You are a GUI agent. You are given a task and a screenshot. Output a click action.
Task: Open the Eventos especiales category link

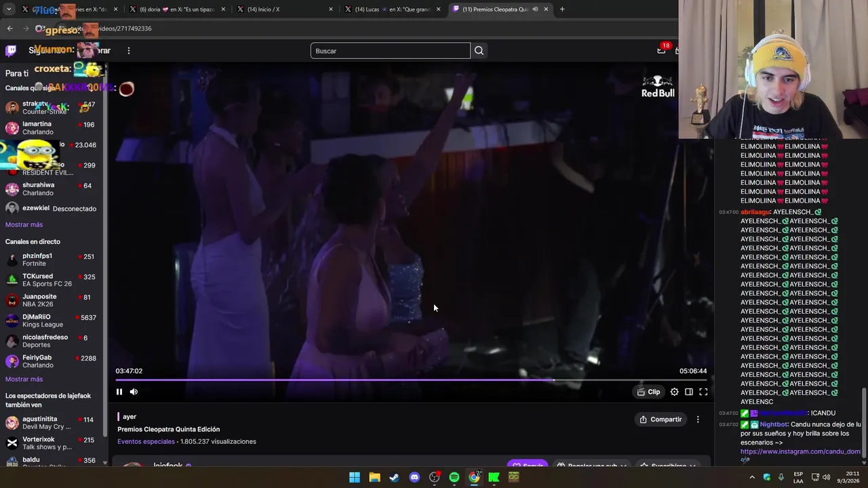coord(146,441)
